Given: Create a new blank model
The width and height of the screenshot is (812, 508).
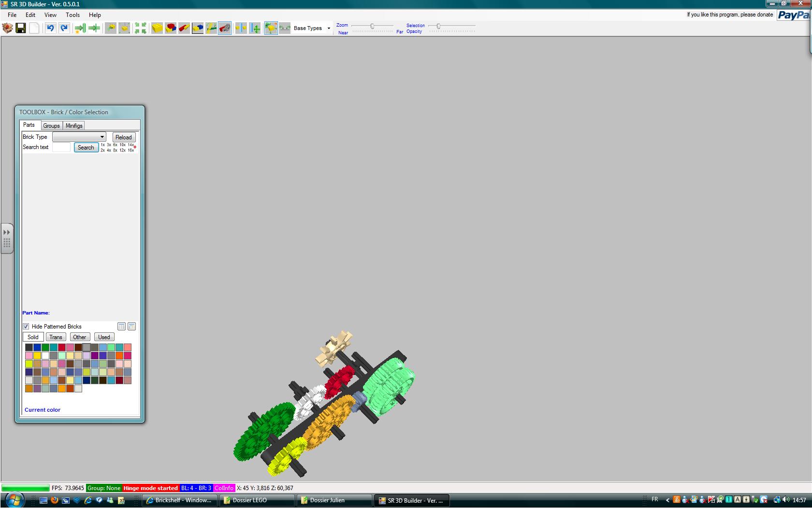Looking at the screenshot, I should point(34,28).
